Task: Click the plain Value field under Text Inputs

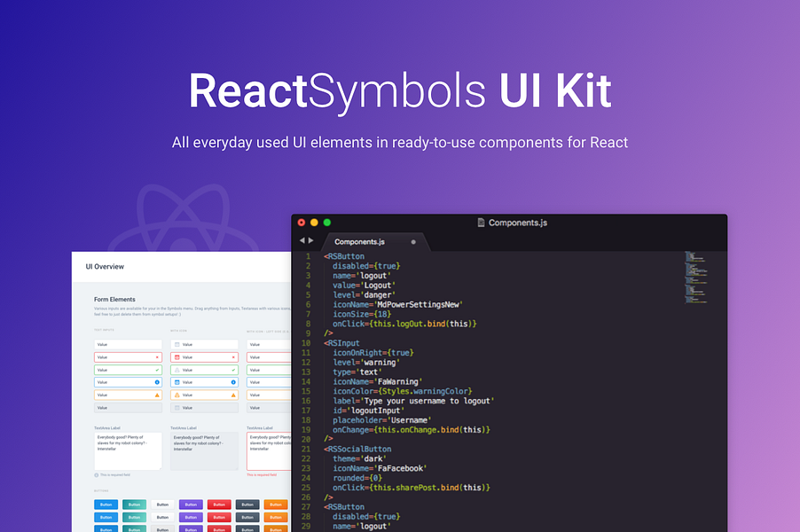Action: [128, 345]
